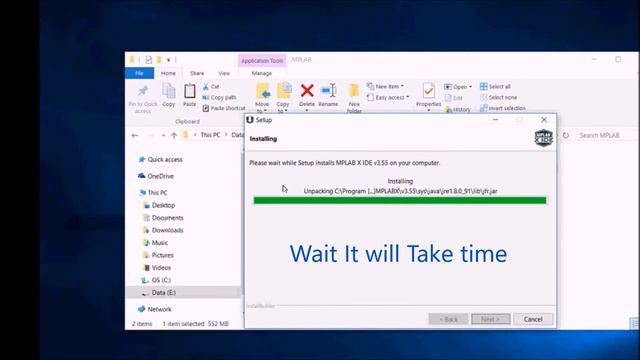Open the Open button dropdown in ribbon
This screenshot has height=360, width=640.
coord(471,87)
